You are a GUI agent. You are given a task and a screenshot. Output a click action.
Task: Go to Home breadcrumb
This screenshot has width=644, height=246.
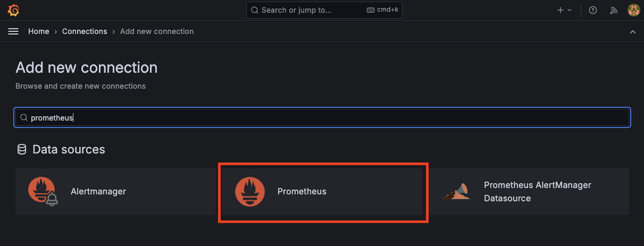(x=39, y=32)
